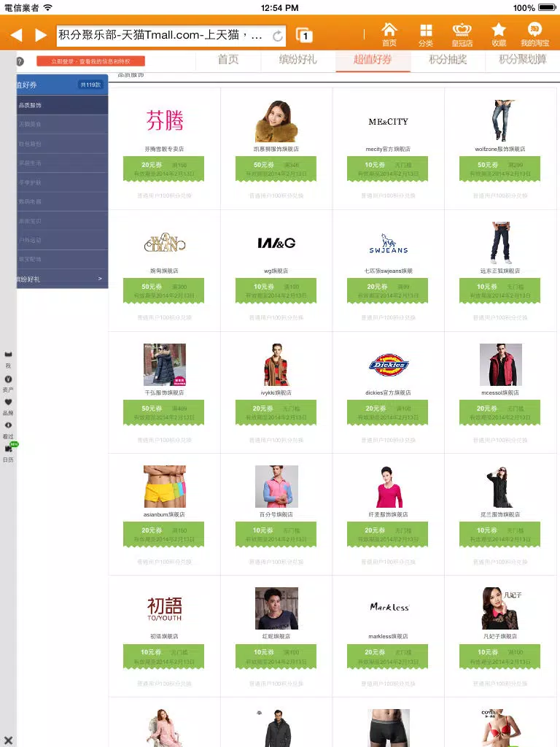Open markless旗舰店 store link
Screen dimensions: 560x747
[388, 636]
